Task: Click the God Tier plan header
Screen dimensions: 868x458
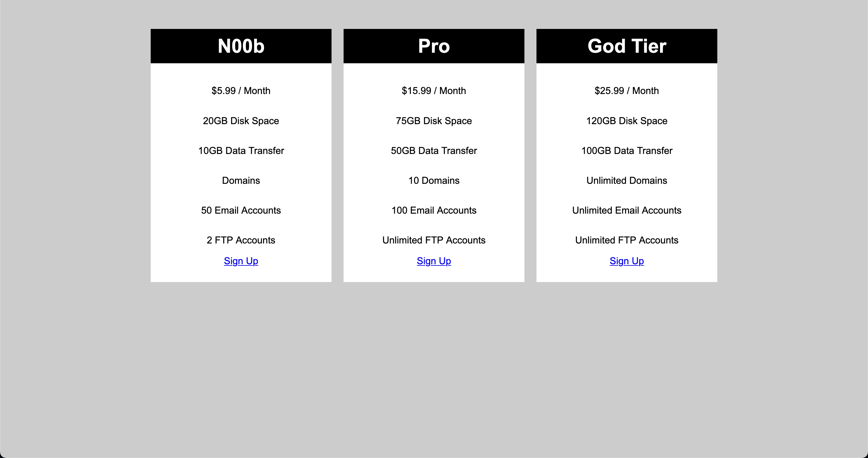Action: 626,46
